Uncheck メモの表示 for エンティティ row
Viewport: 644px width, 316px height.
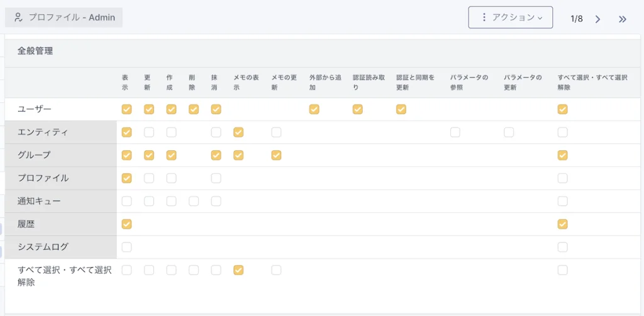point(238,132)
